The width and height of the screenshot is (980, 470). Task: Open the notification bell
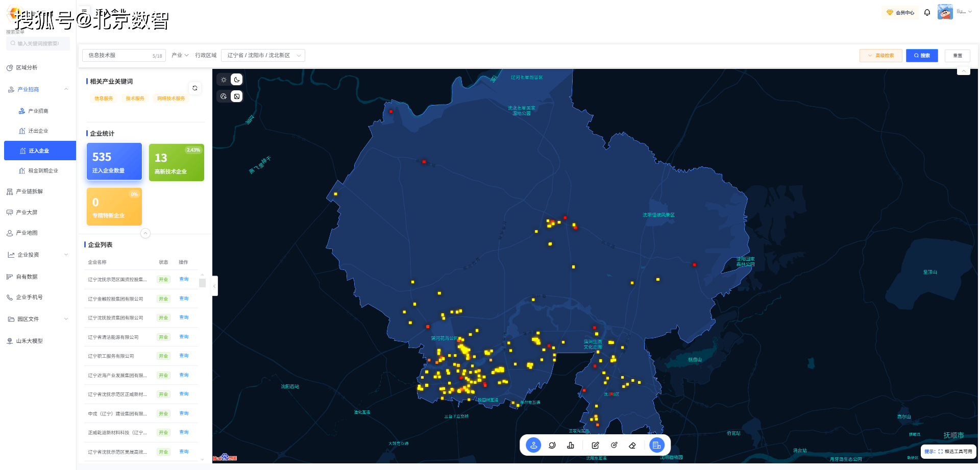click(927, 12)
